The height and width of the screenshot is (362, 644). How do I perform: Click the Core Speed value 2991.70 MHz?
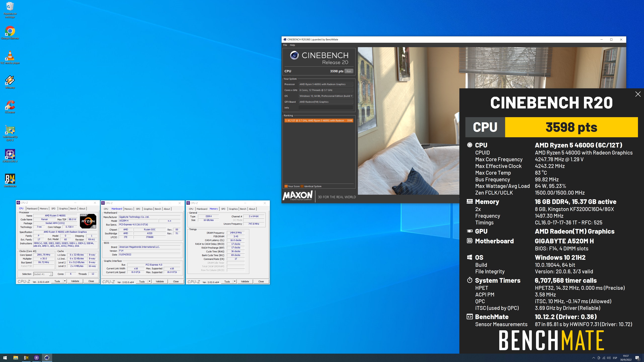click(x=43, y=255)
